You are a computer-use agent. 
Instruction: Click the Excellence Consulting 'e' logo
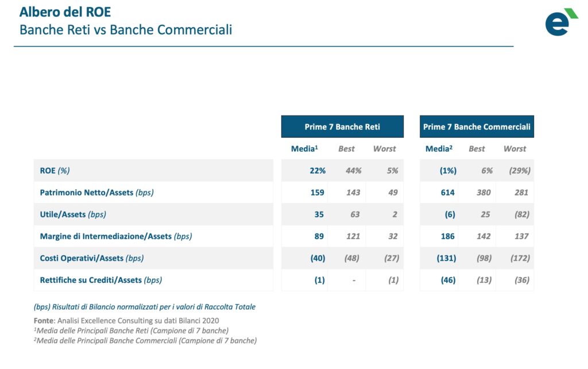point(560,22)
